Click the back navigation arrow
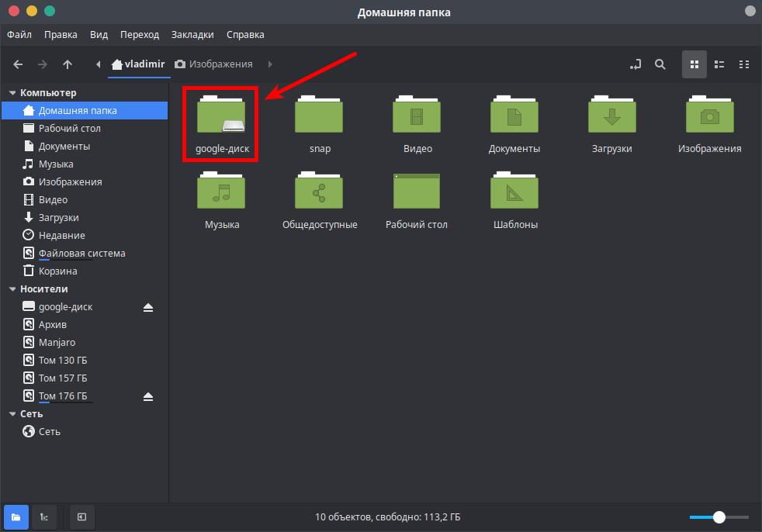Screen dimensions: 762x532 click(18, 64)
